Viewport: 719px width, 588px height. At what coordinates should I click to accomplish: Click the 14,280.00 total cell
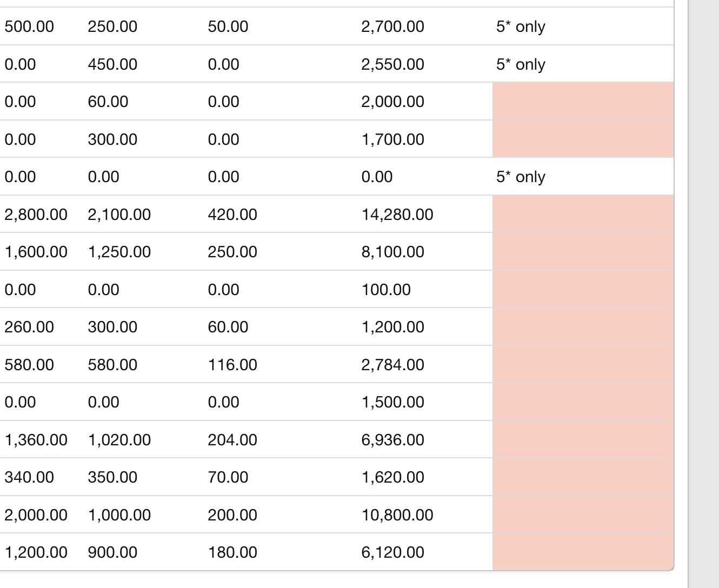[397, 215]
